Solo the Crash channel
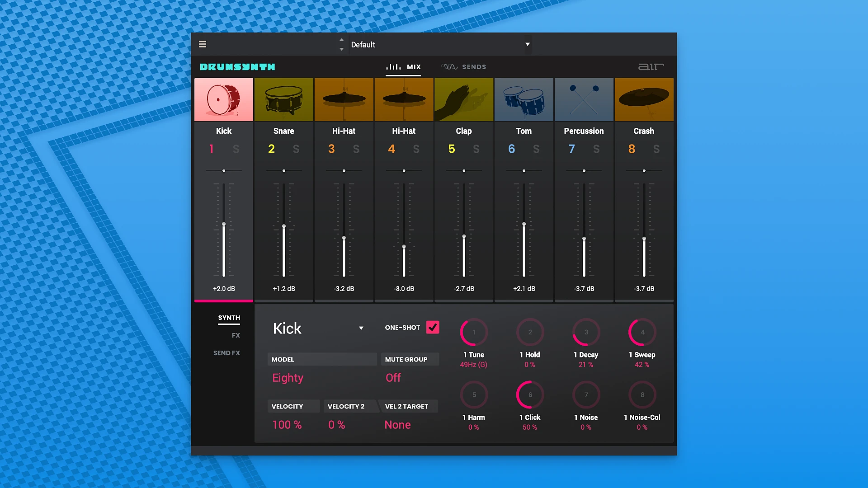 coord(656,149)
